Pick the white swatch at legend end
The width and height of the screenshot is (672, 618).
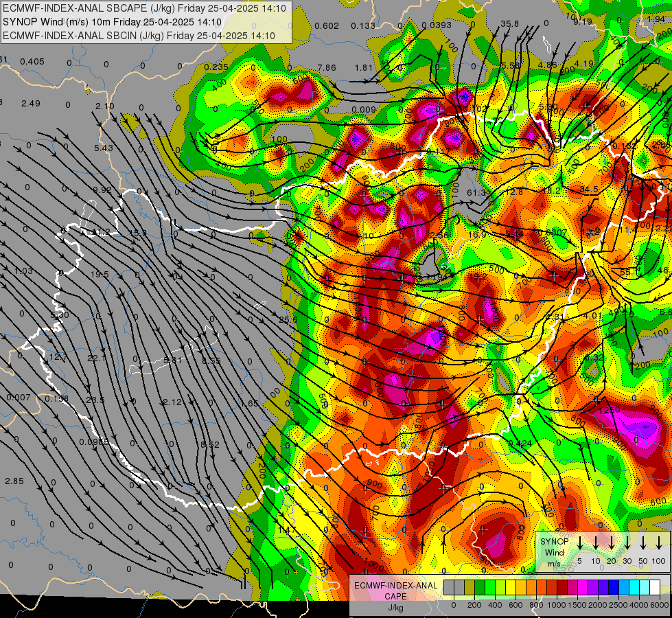coord(654,587)
